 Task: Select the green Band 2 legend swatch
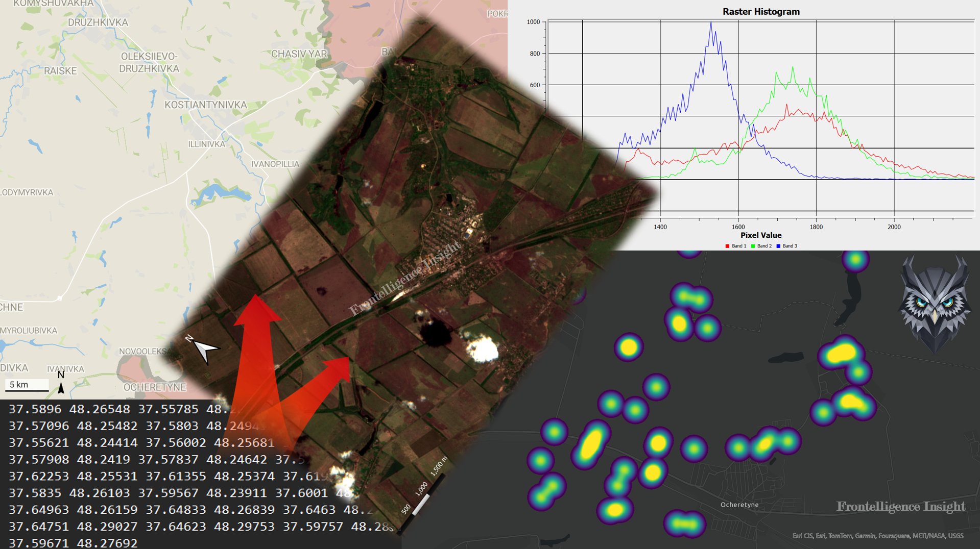point(753,246)
